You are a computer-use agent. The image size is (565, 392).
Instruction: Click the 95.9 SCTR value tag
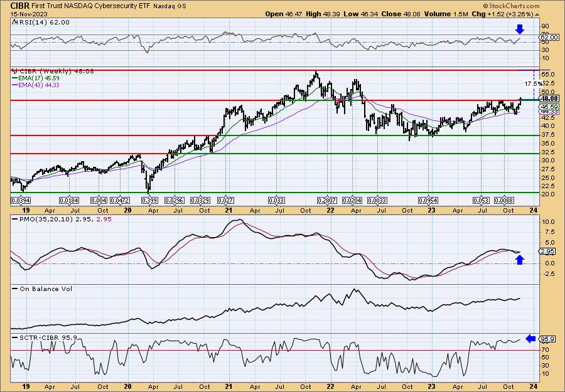pos(547,339)
